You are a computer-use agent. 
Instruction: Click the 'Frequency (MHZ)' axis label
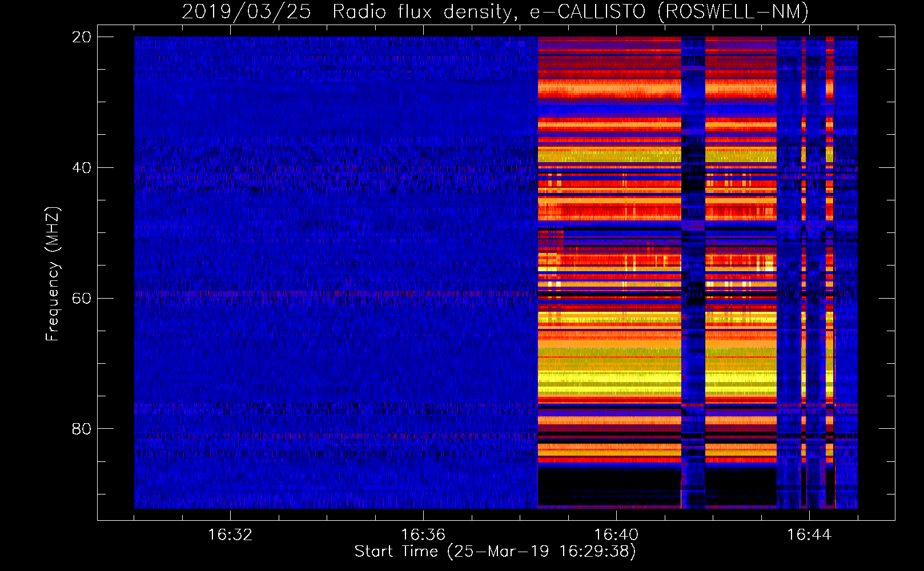(53, 274)
